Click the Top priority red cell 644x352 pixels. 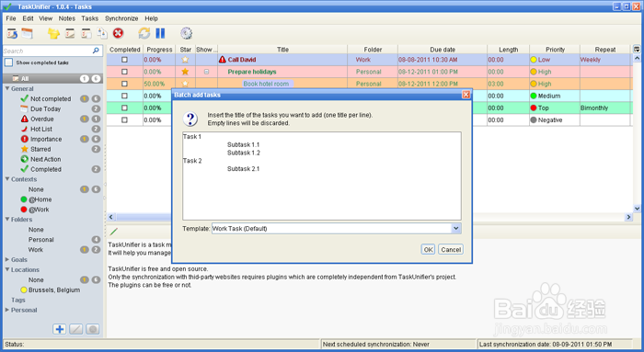click(x=555, y=108)
